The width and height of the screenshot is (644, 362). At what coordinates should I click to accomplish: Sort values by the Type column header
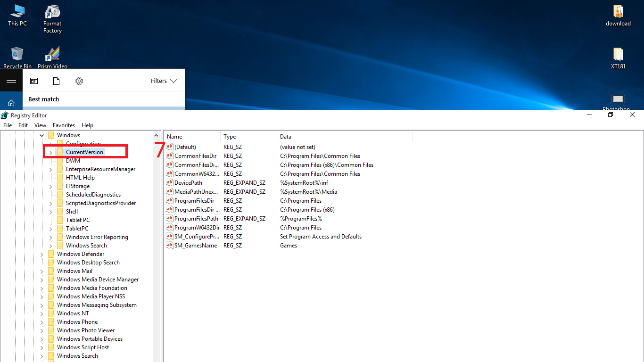(x=249, y=137)
